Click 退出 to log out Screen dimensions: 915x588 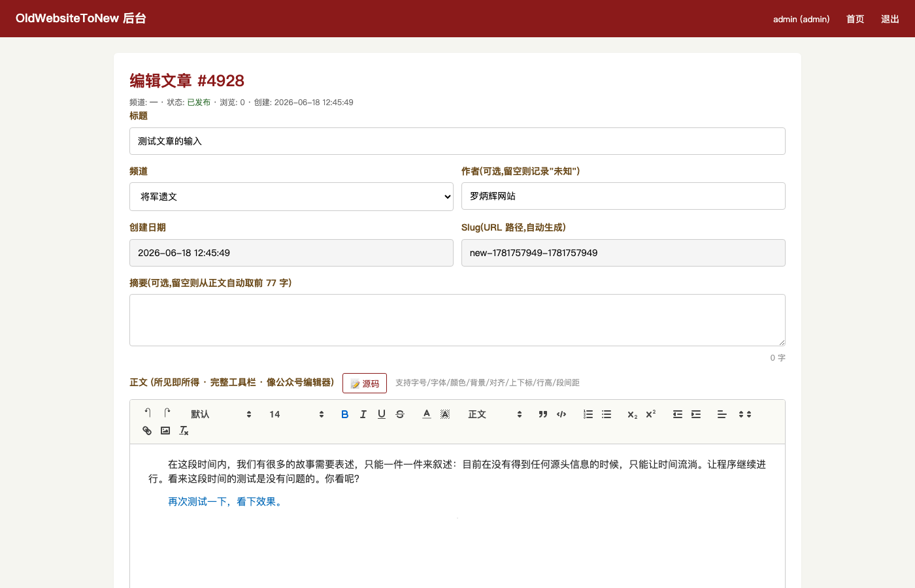point(890,19)
